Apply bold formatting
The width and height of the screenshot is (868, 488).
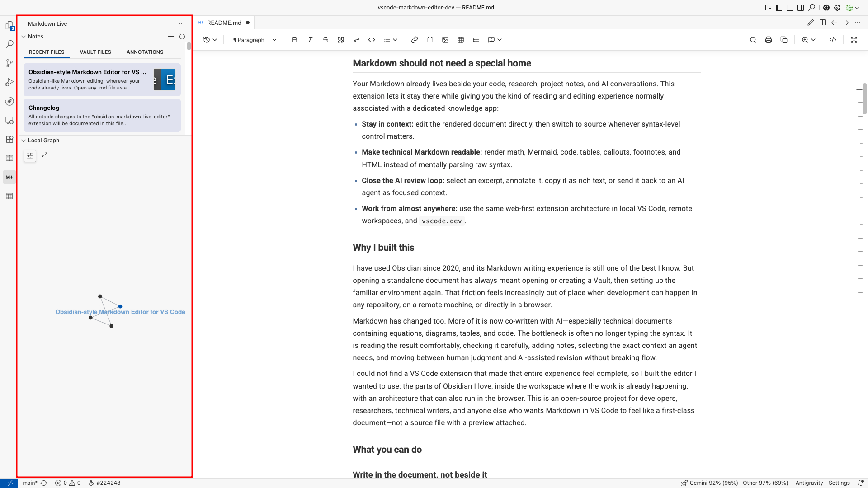pos(295,40)
